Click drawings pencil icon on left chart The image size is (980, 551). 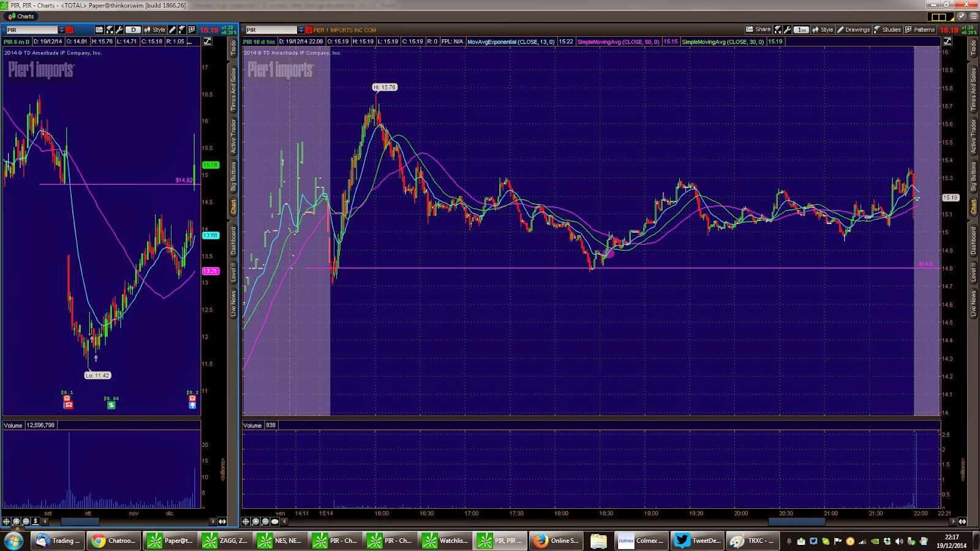(172, 29)
